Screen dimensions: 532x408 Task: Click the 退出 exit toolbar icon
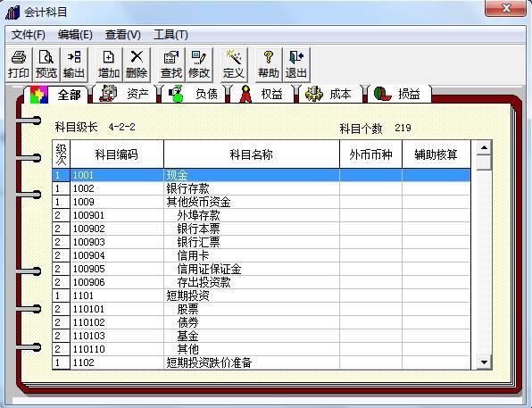[x=296, y=64]
